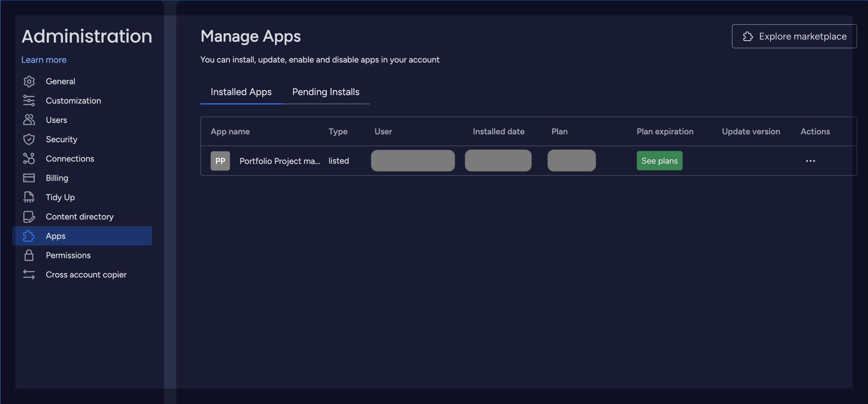Click the Customization icon
The image size is (868, 404).
point(28,100)
